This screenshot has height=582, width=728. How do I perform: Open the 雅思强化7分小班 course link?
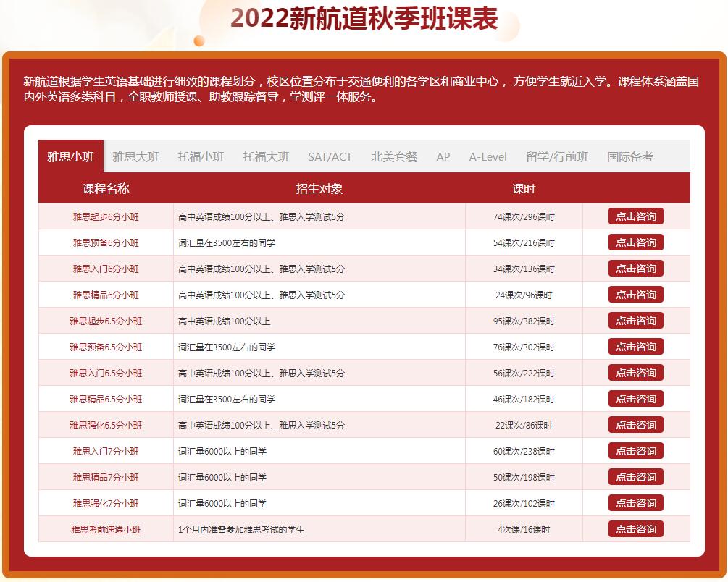point(106,503)
